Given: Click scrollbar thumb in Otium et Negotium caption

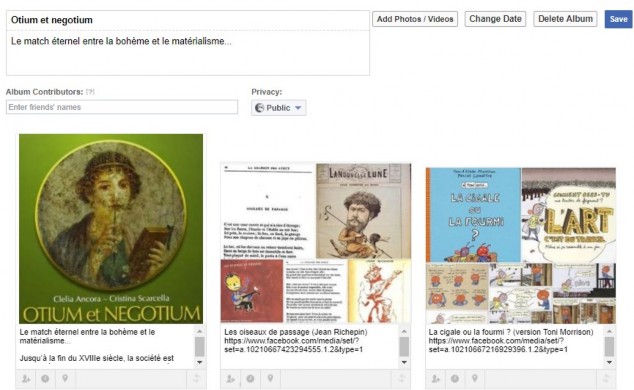Looking at the screenshot, I should (200, 347).
